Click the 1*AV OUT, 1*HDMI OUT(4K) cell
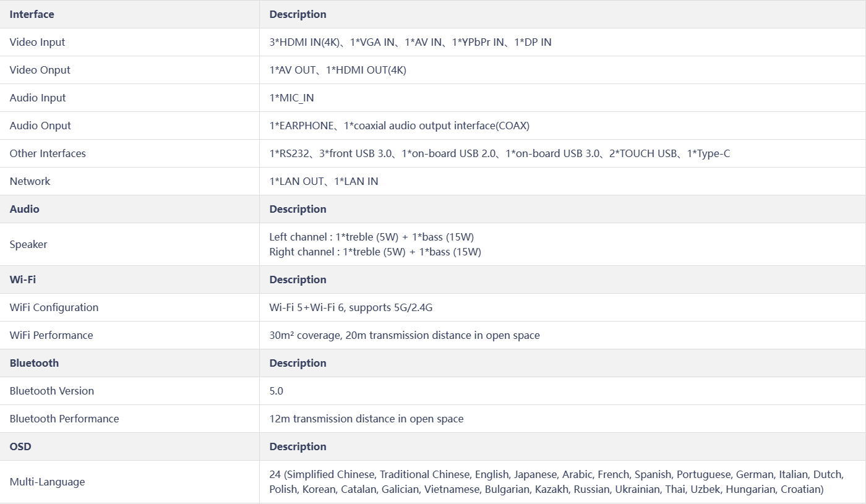This screenshot has height=504, width=866. (x=338, y=70)
